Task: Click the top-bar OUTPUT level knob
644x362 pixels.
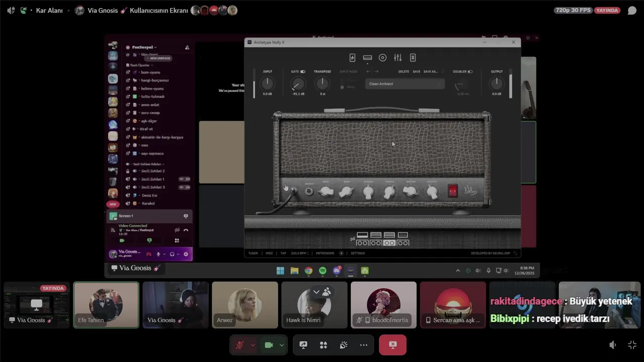Action: tap(497, 84)
